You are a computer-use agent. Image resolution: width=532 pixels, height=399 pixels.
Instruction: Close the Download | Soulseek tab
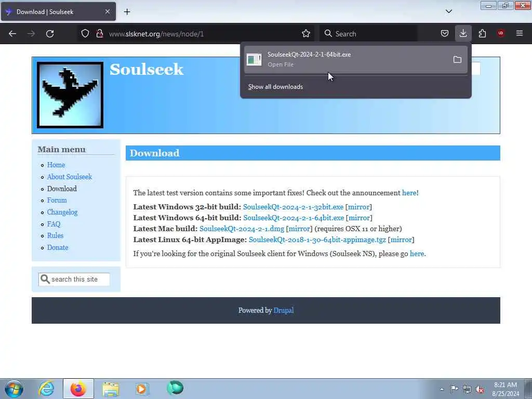coord(107,12)
